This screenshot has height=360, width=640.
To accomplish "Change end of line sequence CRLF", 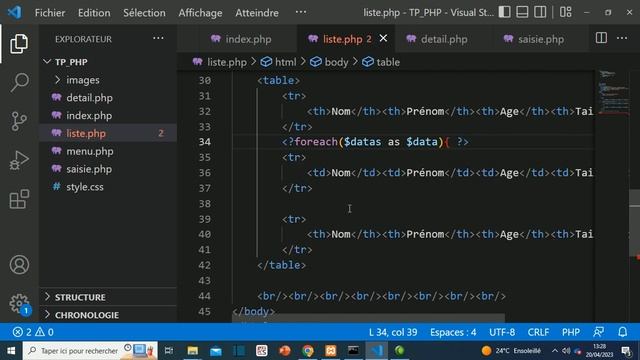I will 538,332.
